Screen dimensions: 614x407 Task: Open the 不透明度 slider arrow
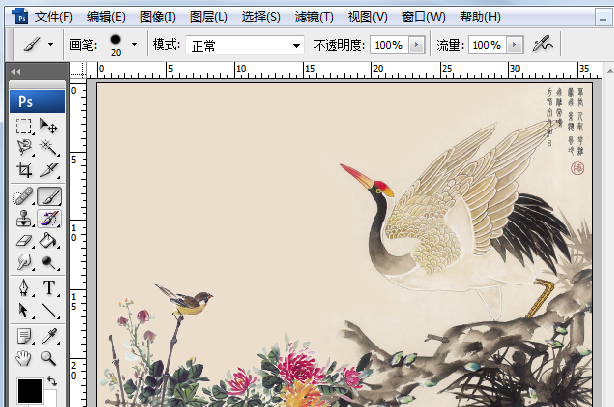tap(416, 45)
